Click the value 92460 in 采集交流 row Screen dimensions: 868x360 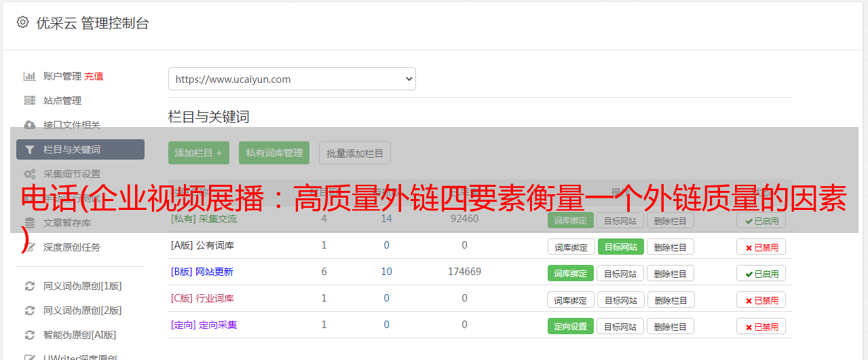(464, 219)
